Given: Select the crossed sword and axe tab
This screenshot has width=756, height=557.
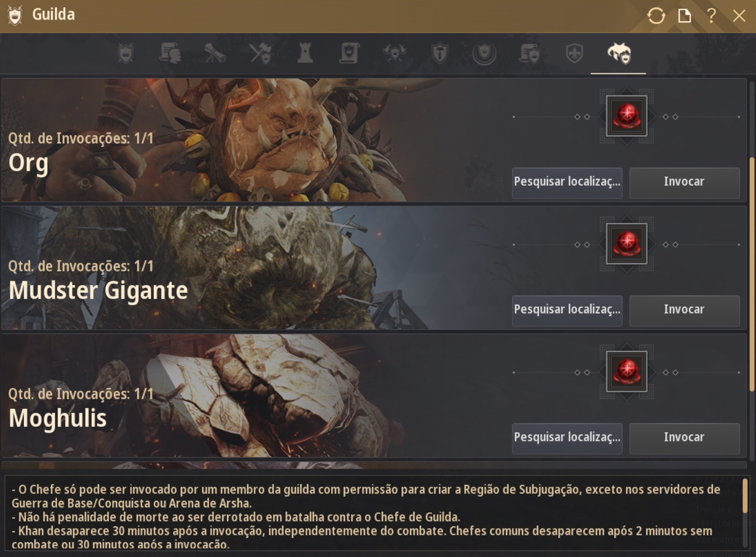Looking at the screenshot, I should pyautogui.click(x=260, y=53).
